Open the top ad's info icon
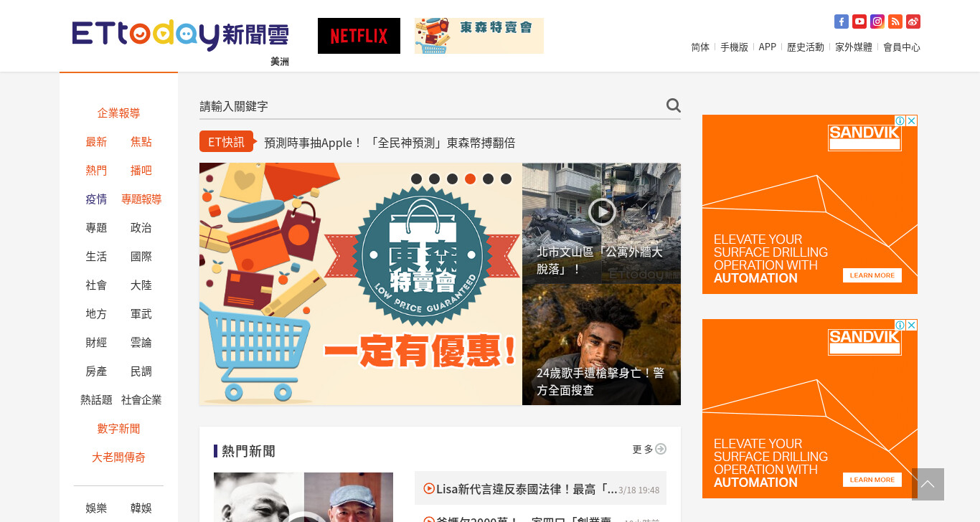Image resolution: width=980 pixels, height=522 pixels. pyautogui.click(x=901, y=120)
